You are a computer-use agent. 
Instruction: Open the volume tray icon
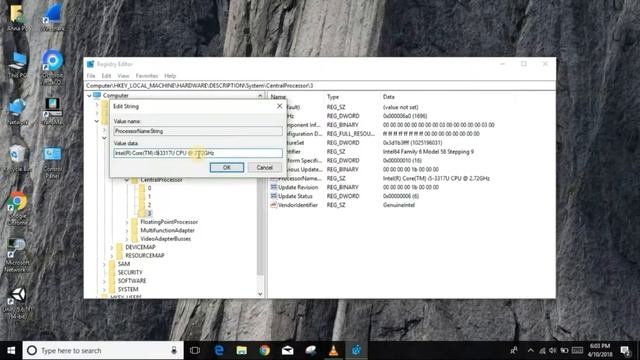coord(553,351)
